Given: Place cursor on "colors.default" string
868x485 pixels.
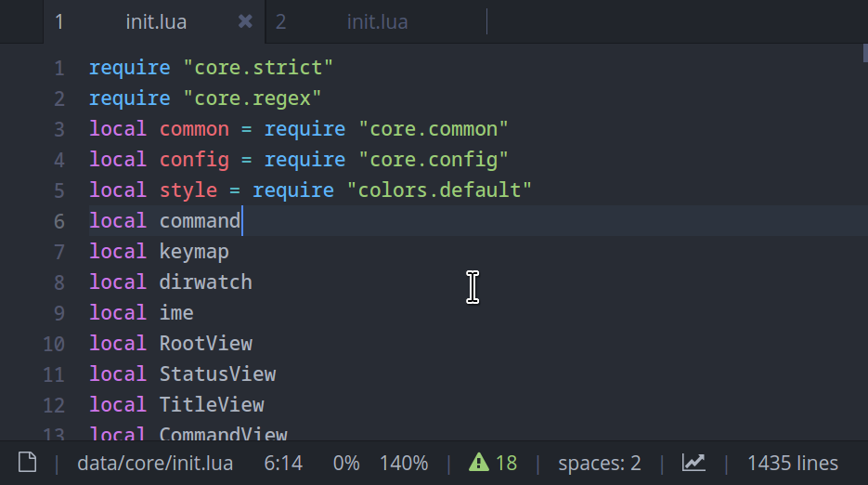Looking at the screenshot, I should 439,190.
